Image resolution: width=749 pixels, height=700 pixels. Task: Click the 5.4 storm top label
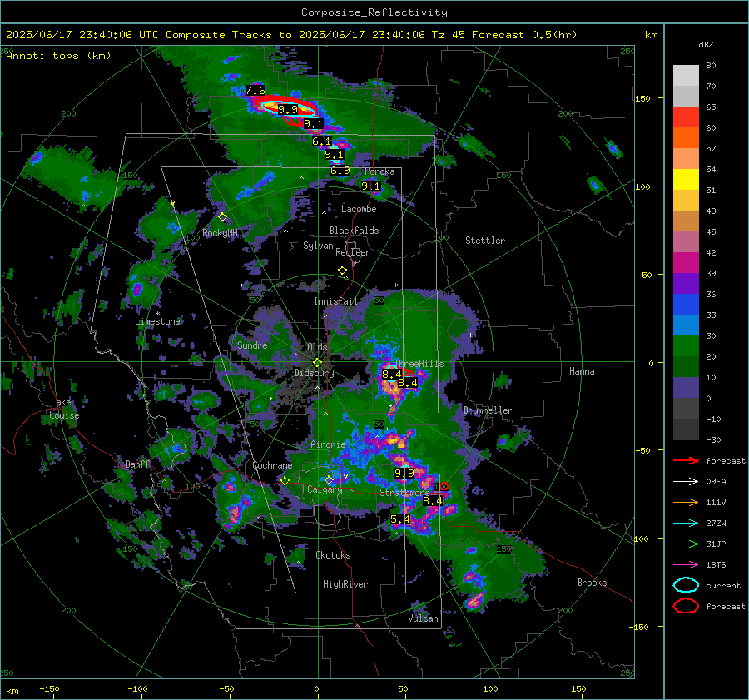click(x=400, y=519)
